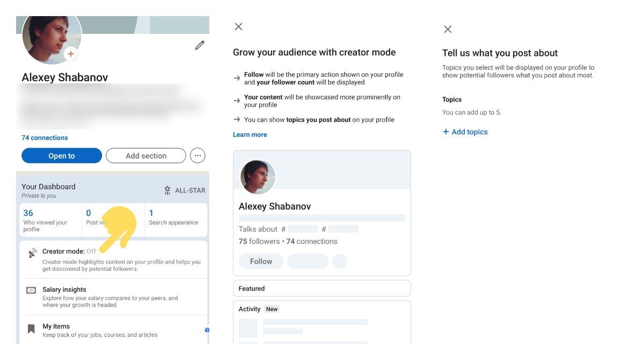Close the creator mode growth dialog

(x=238, y=26)
